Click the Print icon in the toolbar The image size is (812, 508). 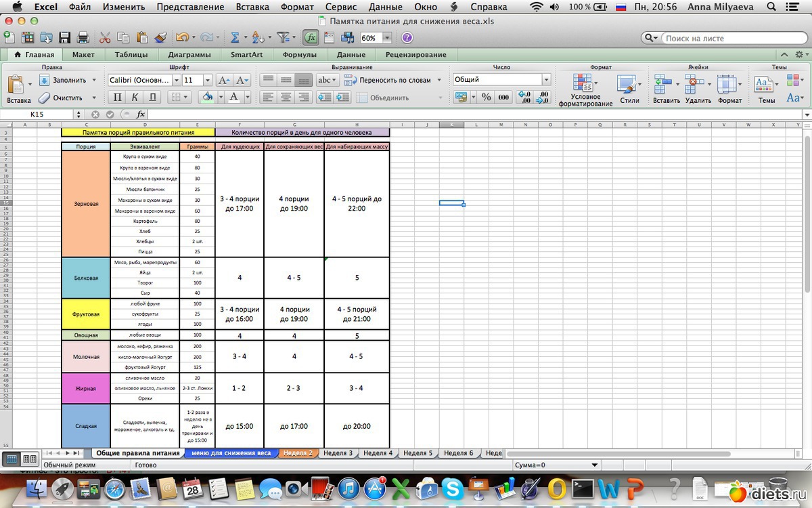click(83, 38)
